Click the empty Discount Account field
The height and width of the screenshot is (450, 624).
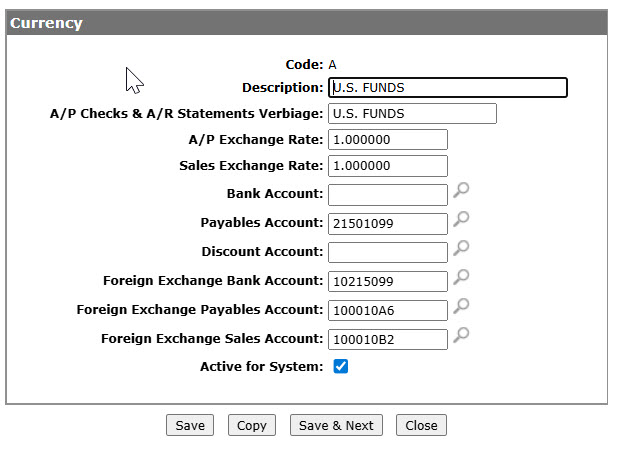(388, 253)
